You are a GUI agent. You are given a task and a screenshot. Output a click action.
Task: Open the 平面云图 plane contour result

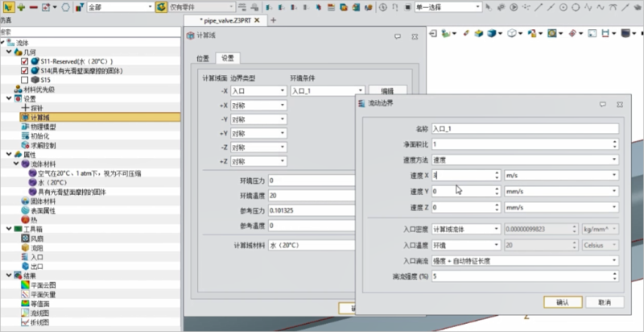(x=40, y=284)
